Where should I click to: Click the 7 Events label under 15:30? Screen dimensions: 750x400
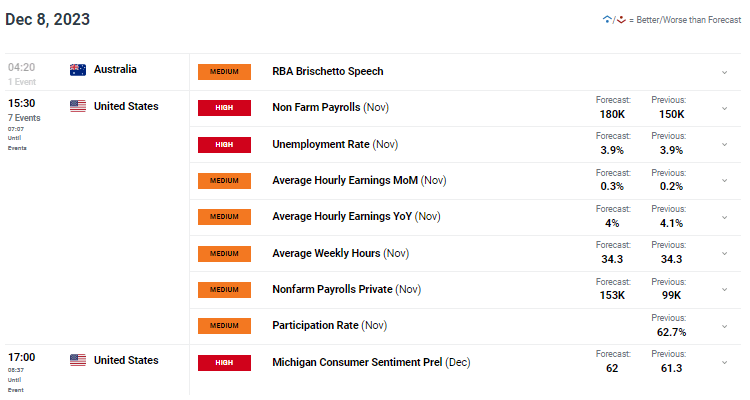(23, 118)
